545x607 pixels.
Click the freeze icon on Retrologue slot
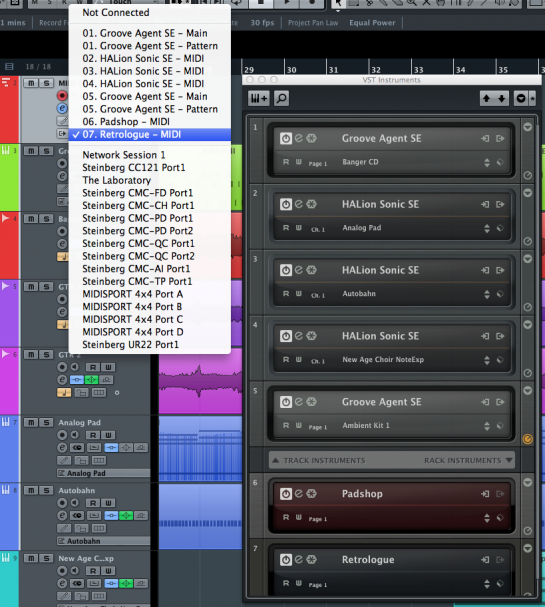pyautogui.click(x=311, y=559)
